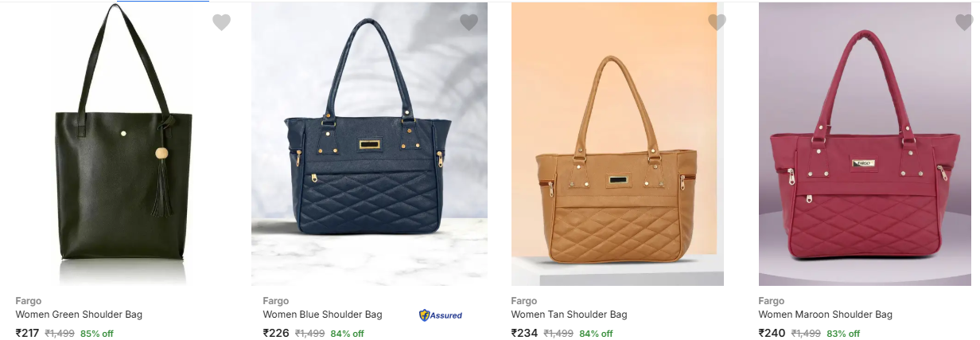Open Women Green Shoulder Bag link
The image size is (980, 340).
79,315
